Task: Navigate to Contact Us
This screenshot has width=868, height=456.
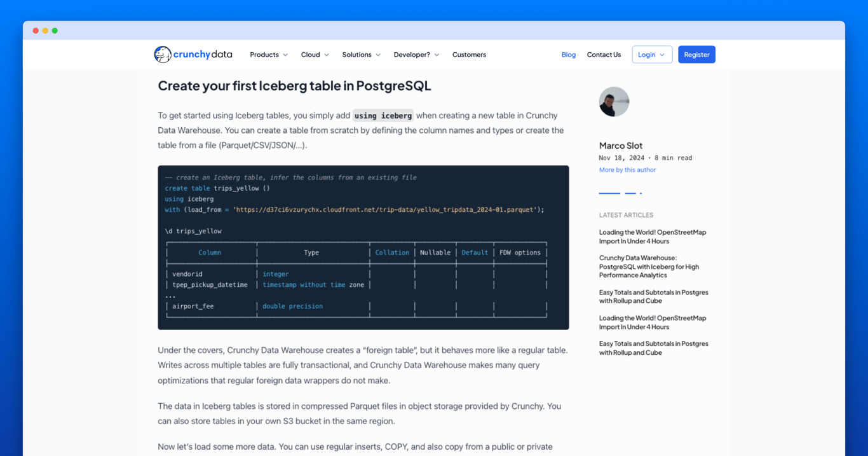Action: coord(604,55)
